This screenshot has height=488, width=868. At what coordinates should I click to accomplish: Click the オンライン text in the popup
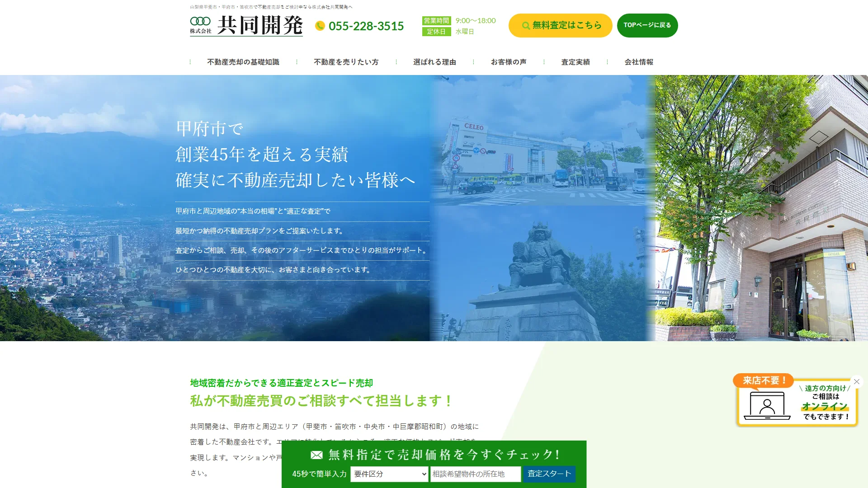[825, 406]
